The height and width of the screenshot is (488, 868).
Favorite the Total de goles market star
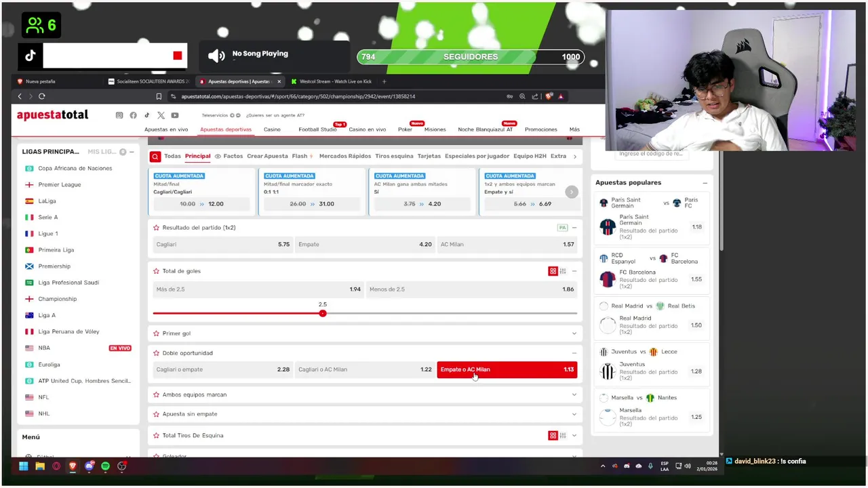point(156,271)
